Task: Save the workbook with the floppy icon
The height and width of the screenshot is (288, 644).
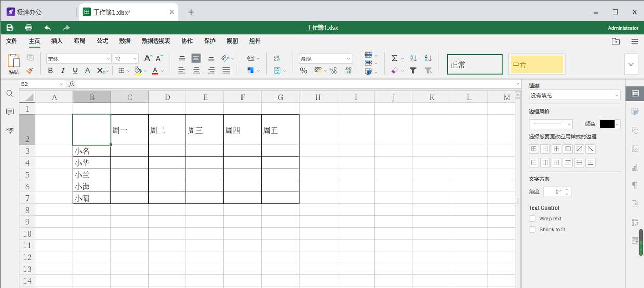Action: 10,28
